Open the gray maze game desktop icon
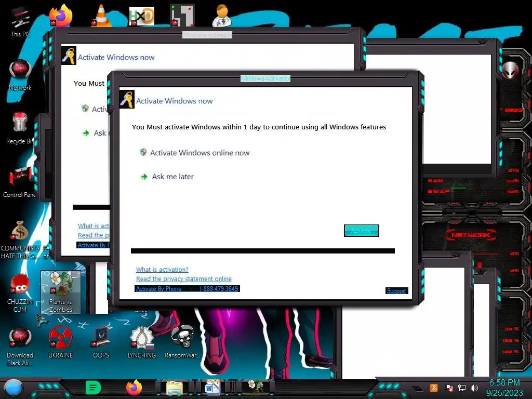The width and height of the screenshot is (532, 399). (x=182, y=15)
